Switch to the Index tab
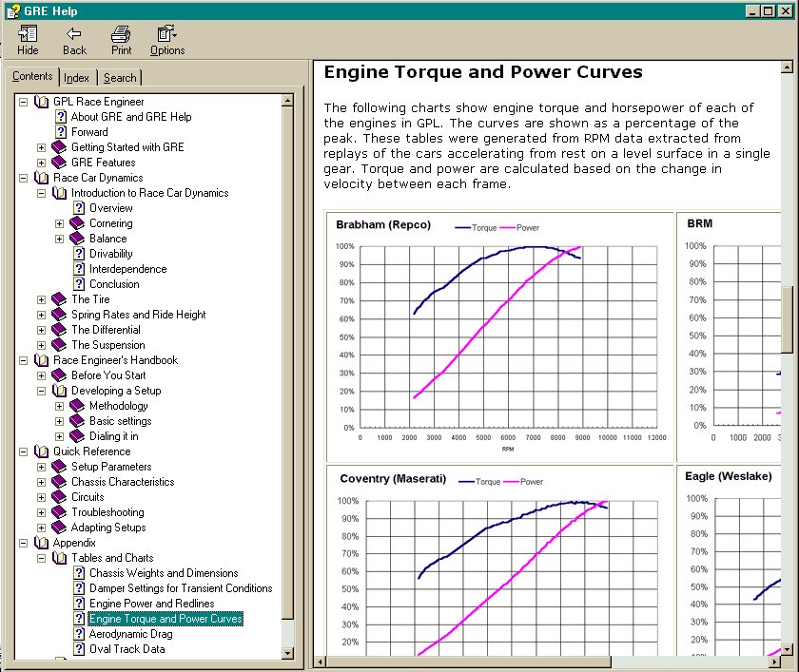This screenshot has width=799, height=672. point(77,78)
